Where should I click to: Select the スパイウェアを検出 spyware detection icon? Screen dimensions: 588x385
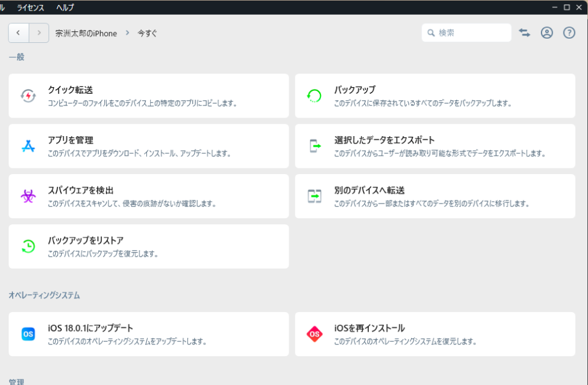28,196
